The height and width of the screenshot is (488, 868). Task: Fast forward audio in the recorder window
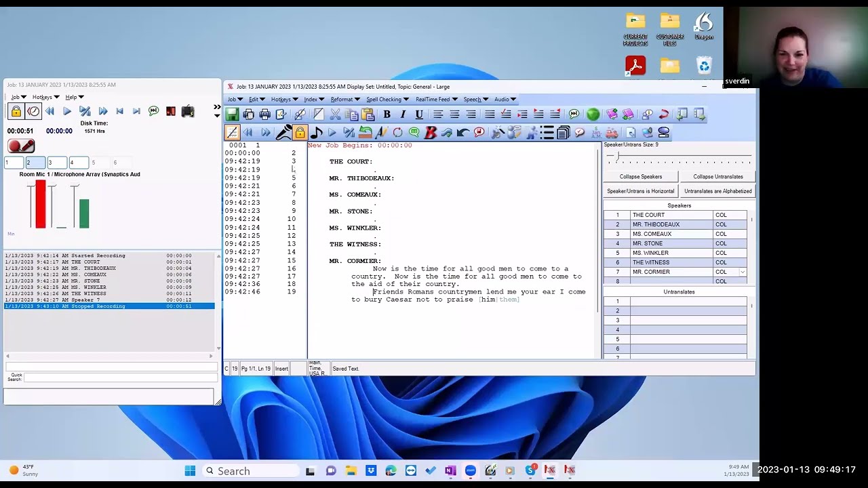point(102,111)
